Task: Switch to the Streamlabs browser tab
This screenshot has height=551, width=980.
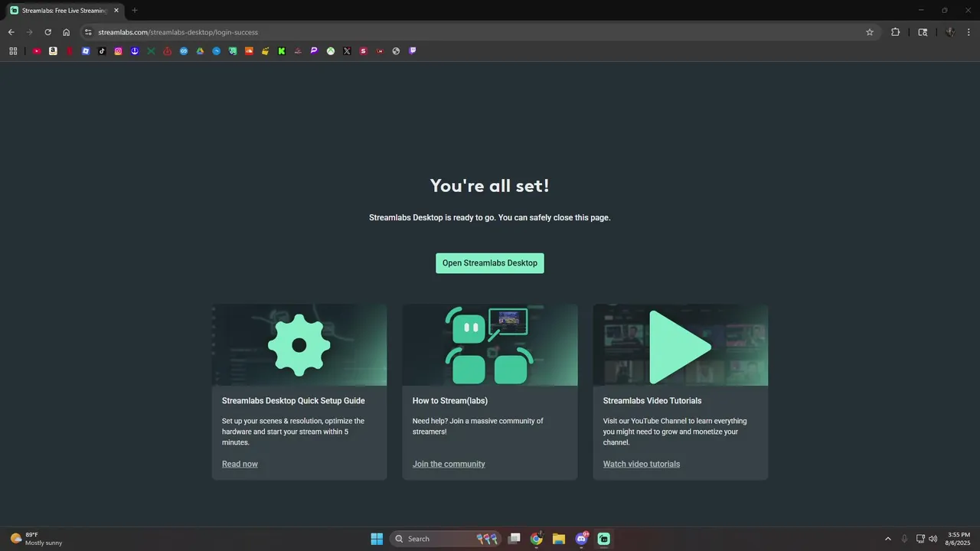Action: tap(64, 11)
